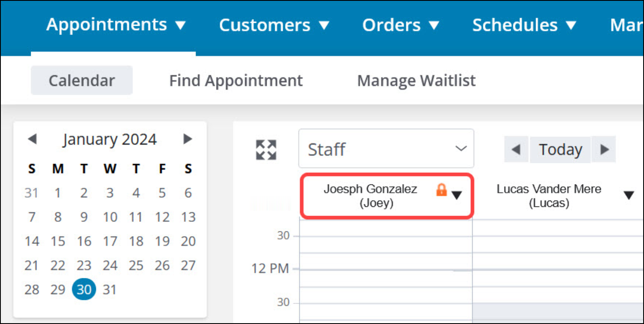
Task: Switch to the Manage Waitlist tab
Action: (416, 80)
